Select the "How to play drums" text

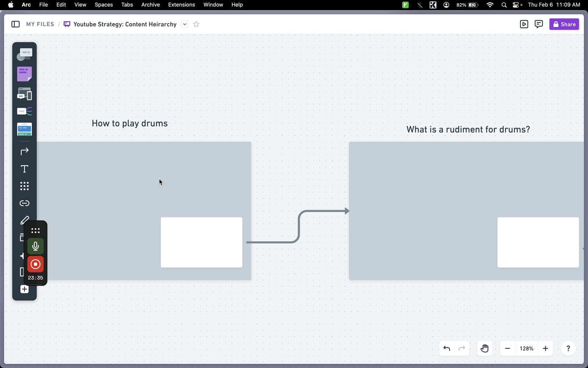130,123
